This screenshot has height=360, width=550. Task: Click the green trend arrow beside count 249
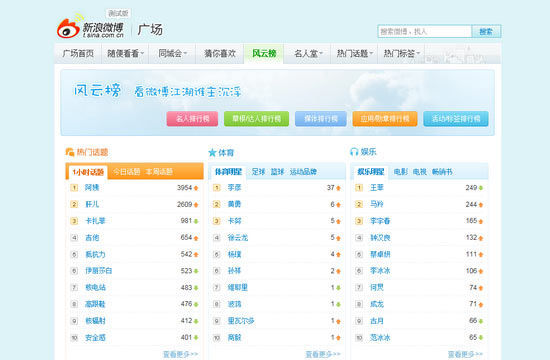pos(481,188)
